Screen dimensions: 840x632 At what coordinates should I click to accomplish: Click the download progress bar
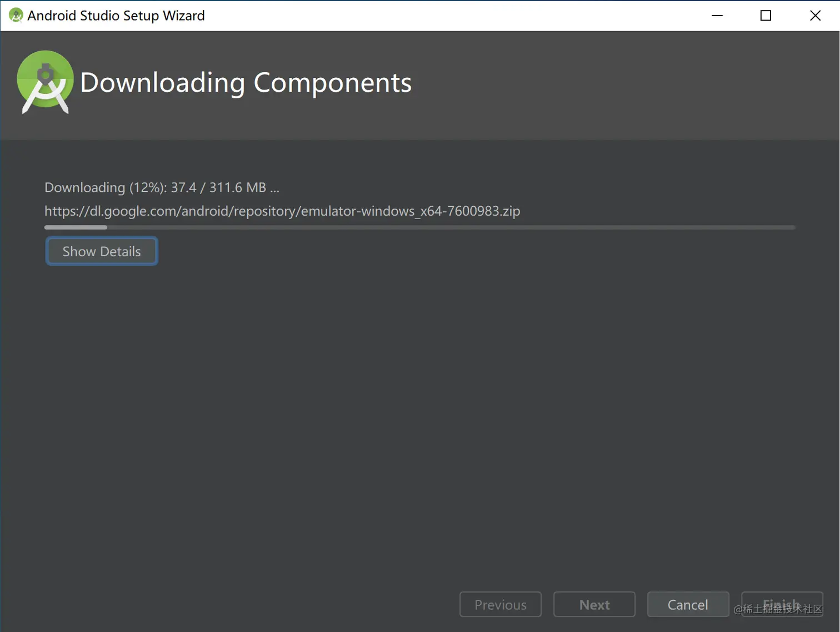tap(419, 227)
